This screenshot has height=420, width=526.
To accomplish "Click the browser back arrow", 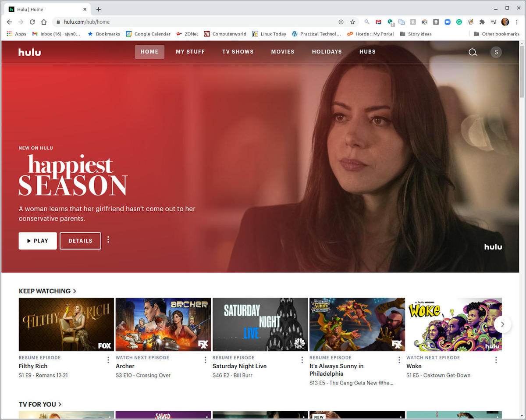I will [x=9, y=22].
